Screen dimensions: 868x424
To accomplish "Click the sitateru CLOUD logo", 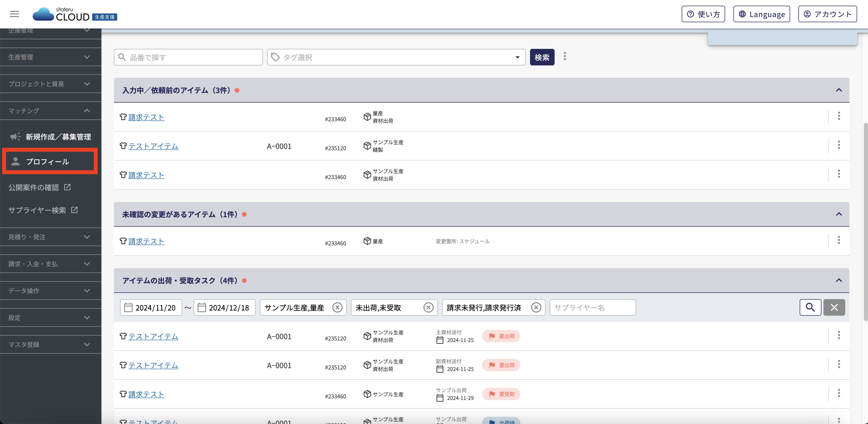I will (x=75, y=14).
